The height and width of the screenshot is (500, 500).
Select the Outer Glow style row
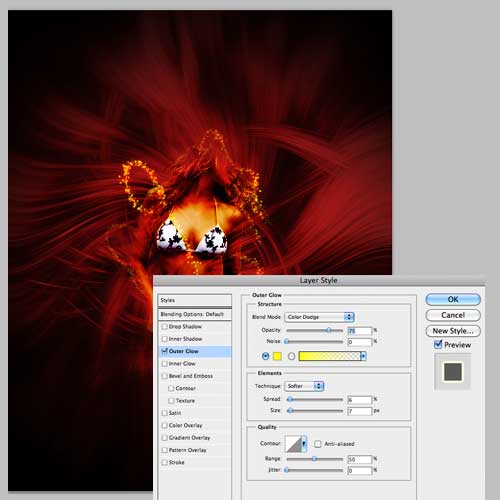pos(195,351)
